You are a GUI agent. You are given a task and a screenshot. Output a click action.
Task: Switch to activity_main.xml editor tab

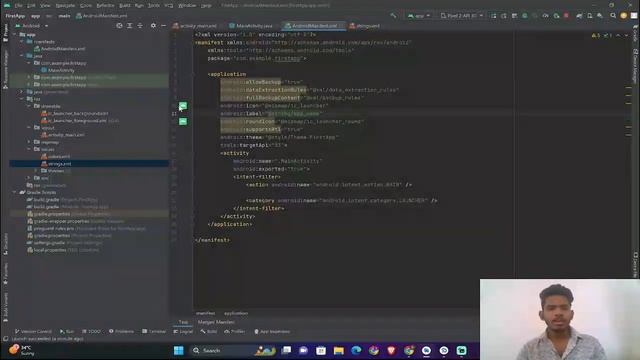tap(195, 26)
